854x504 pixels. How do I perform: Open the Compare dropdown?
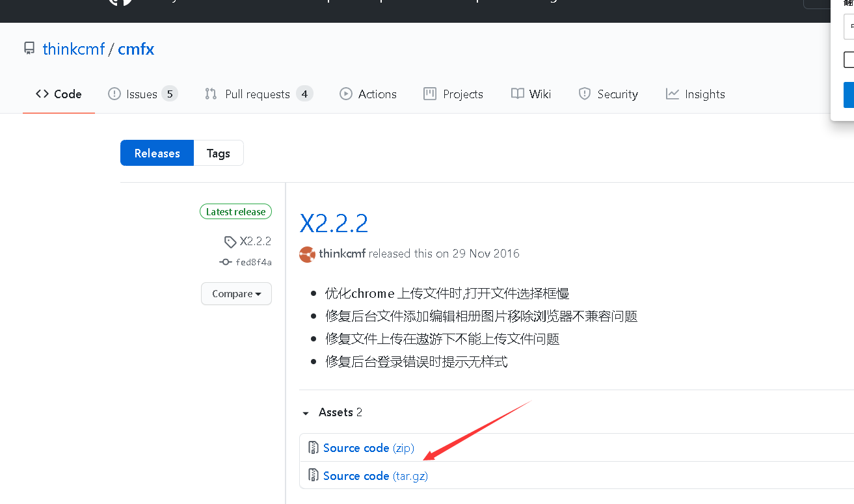pos(236,294)
